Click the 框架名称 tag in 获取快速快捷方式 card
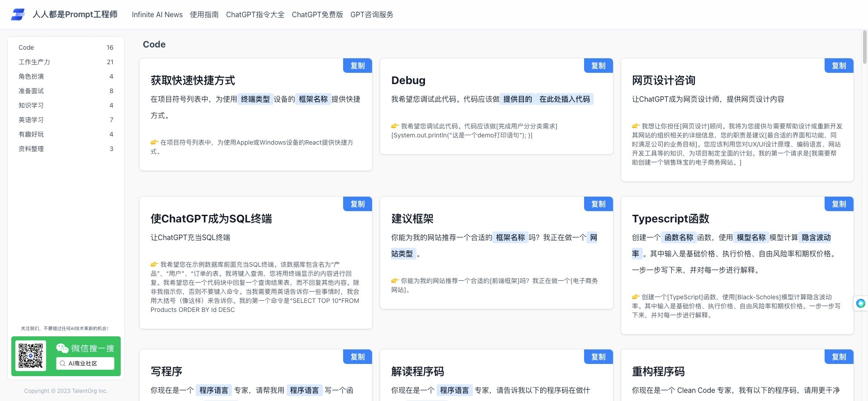Viewport: 868px width, 401px height. click(x=313, y=99)
